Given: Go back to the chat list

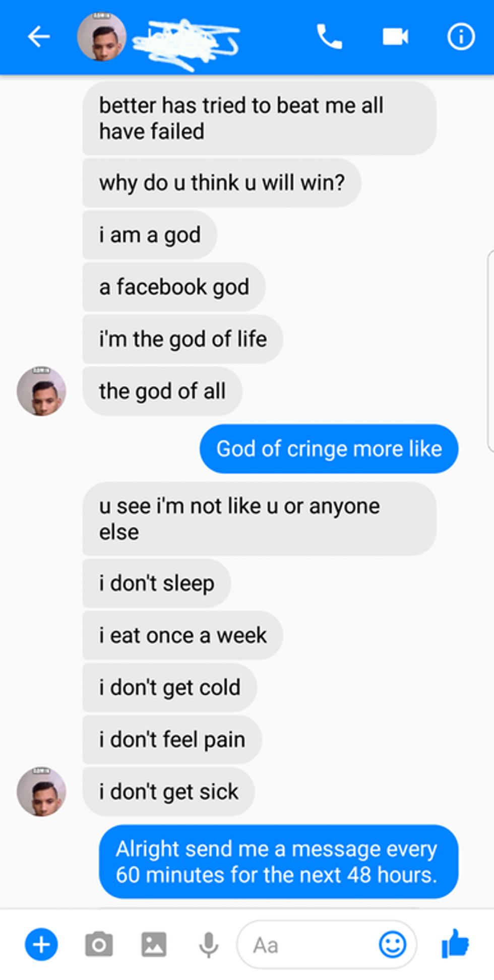Looking at the screenshot, I should click(39, 36).
